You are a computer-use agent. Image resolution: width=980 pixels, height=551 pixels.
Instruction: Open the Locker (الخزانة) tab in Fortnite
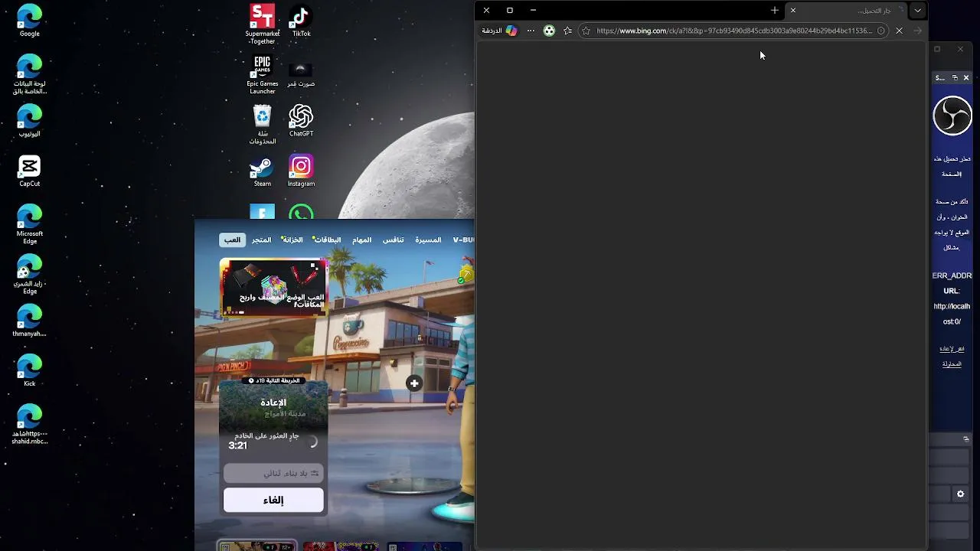293,240
